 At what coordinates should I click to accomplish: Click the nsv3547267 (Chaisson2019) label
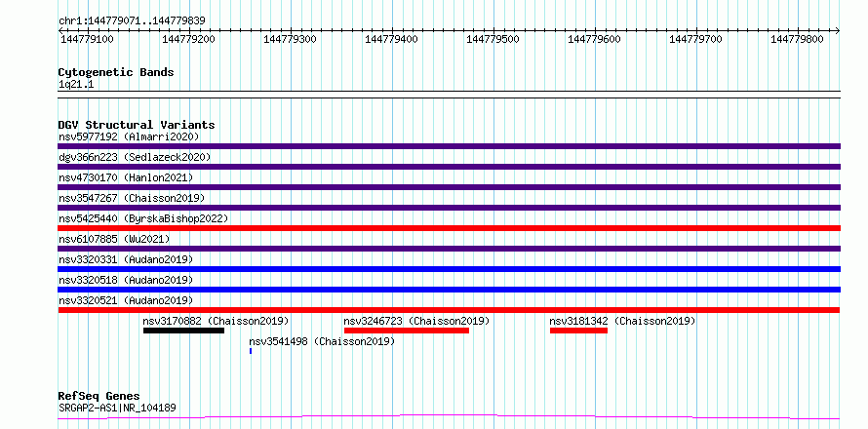[x=132, y=198]
